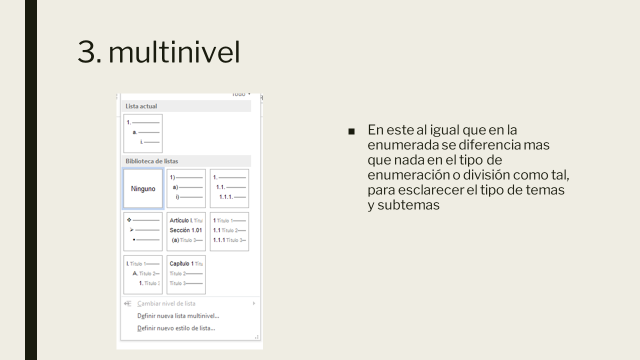Click Definir nuevo estilo de lista option
The height and width of the screenshot is (360, 640).
(176, 328)
